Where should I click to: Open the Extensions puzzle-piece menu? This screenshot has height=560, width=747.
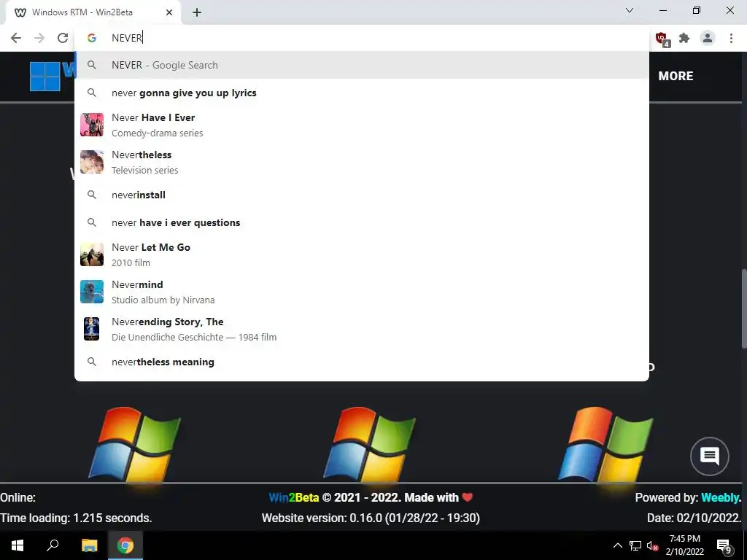click(x=684, y=38)
